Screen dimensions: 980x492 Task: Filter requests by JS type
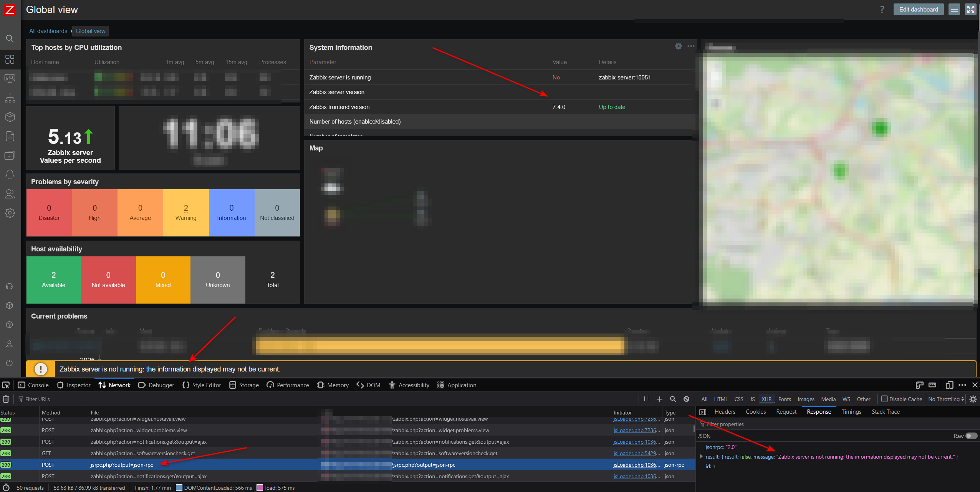[x=752, y=399]
